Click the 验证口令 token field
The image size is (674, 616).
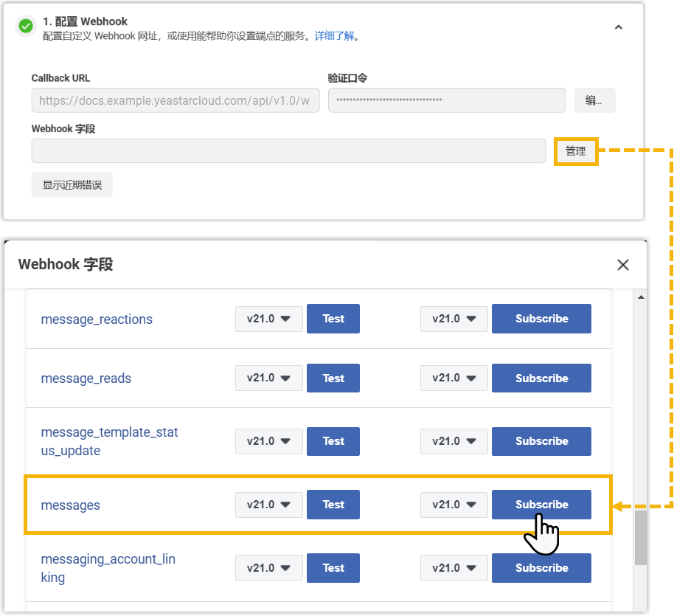coord(447,100)
